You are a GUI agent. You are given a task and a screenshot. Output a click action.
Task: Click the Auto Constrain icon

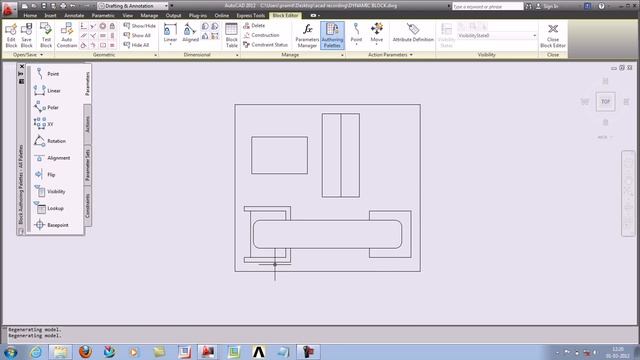(x=67, y=35)
